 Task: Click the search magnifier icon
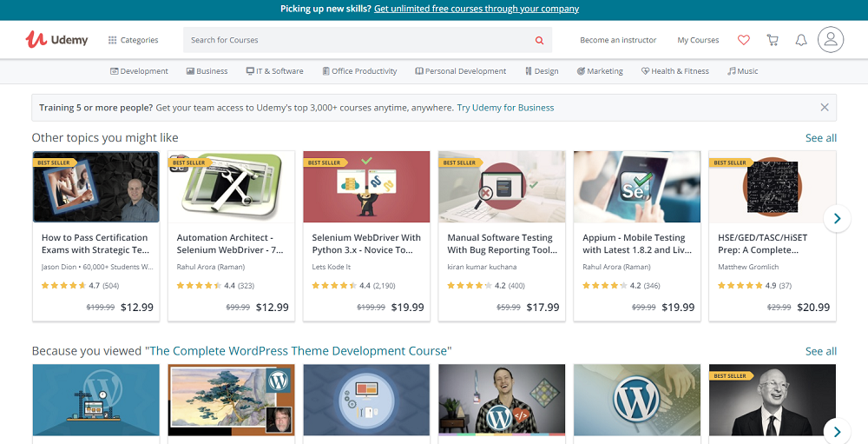pyautogui.click(x=539, y=40)
